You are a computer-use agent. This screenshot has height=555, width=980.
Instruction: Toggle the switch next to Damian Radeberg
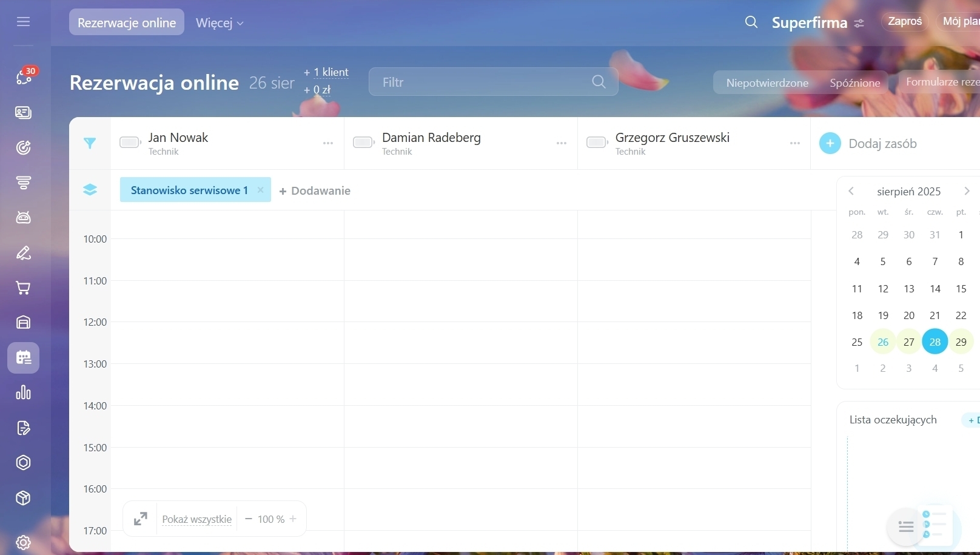(x=364, y=143)
